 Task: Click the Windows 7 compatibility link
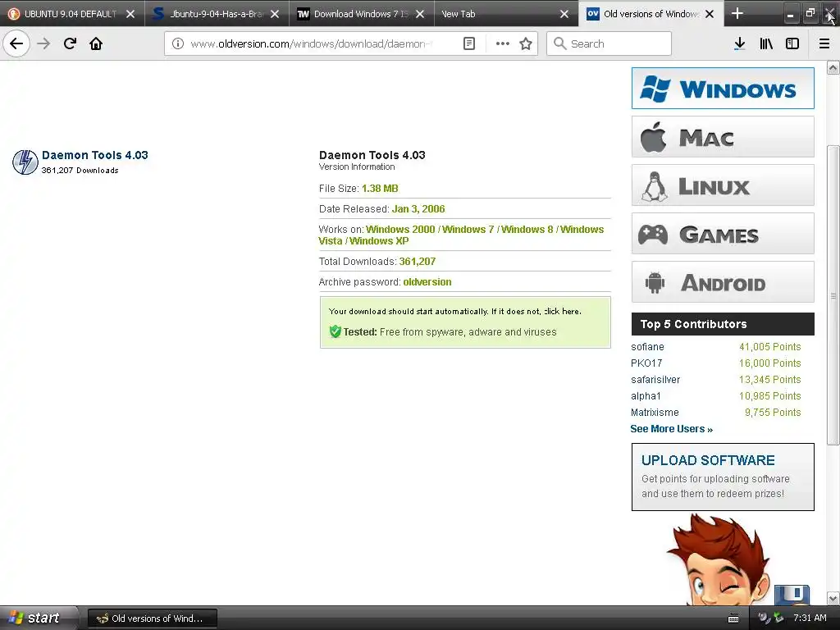tap(468, 230)
